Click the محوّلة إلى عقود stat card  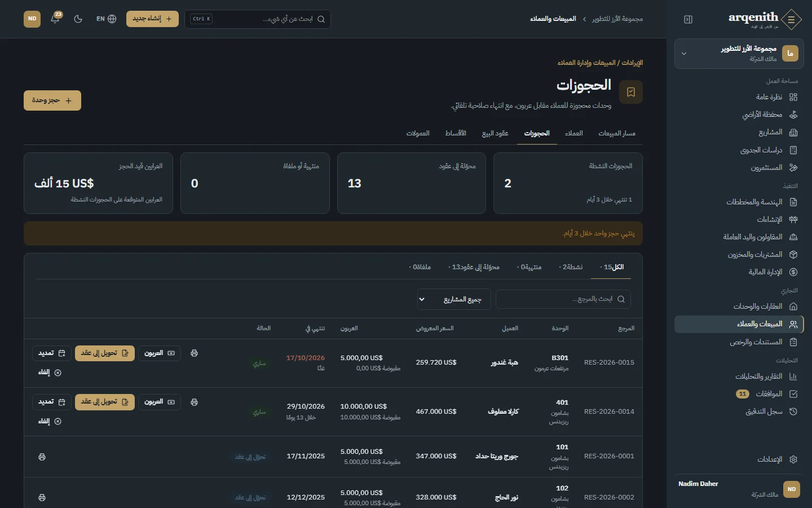point(412,183)
